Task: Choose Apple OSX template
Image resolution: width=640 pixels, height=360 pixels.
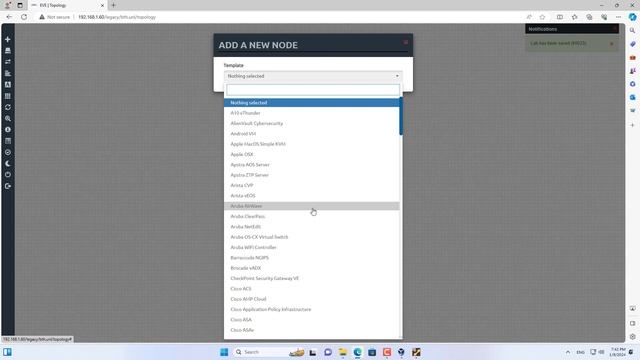Action: (311, 154)
